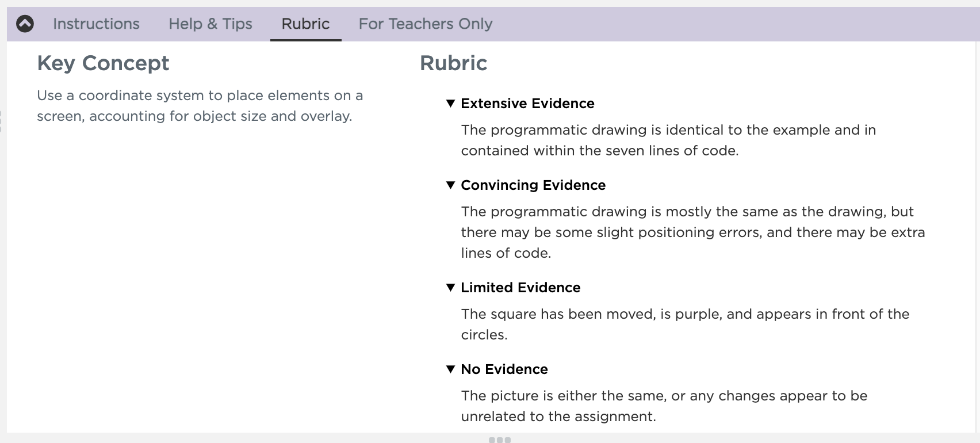Click the Key Concept heading
Viewport: 980px width, 443px height.
[x=103, y=63]
